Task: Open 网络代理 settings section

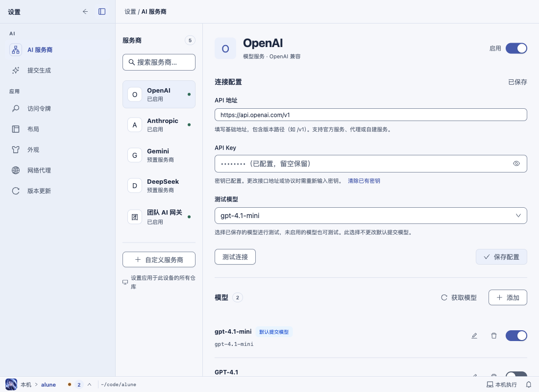Action: pyautogui.click(x=58, y=171)
